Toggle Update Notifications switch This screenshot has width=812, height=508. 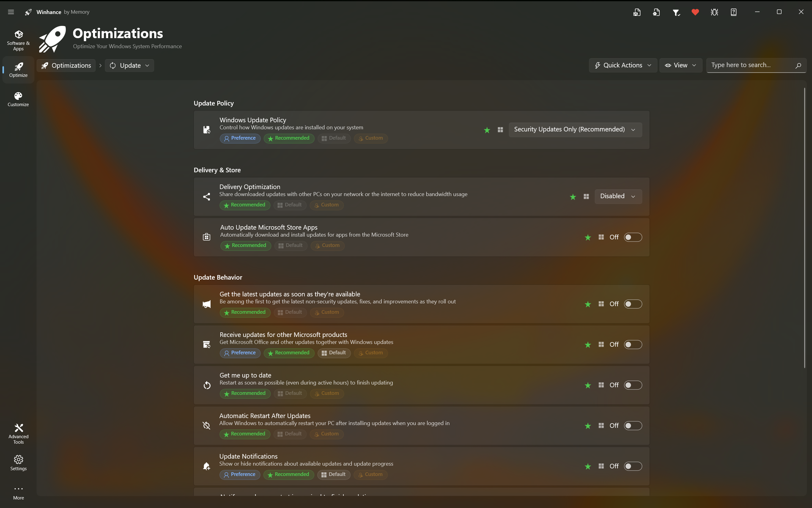(633, 466)
